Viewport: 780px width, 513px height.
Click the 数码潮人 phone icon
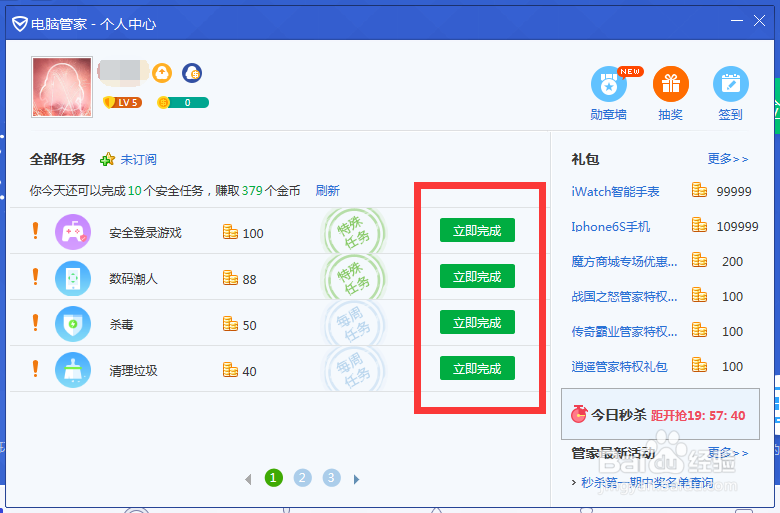click(73, 278)
